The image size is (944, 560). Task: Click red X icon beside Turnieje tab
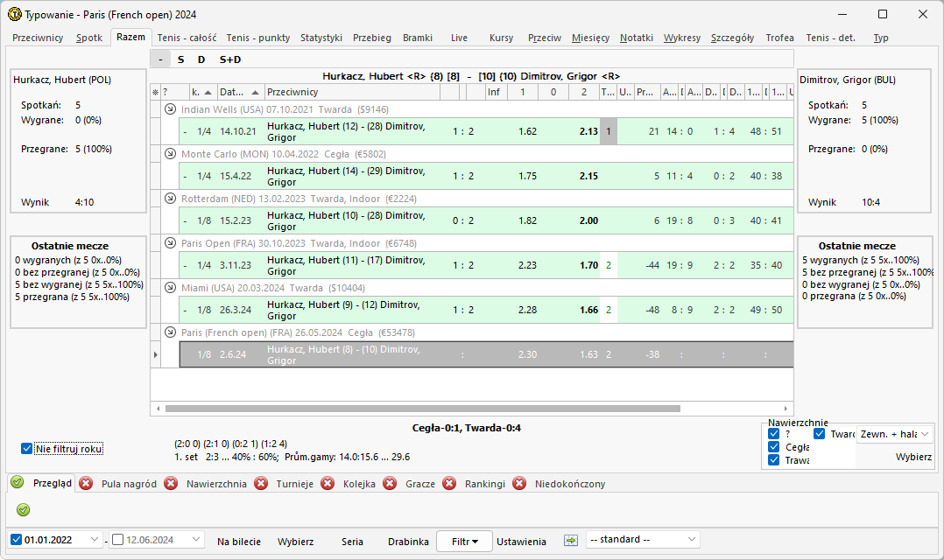[261, 484]
